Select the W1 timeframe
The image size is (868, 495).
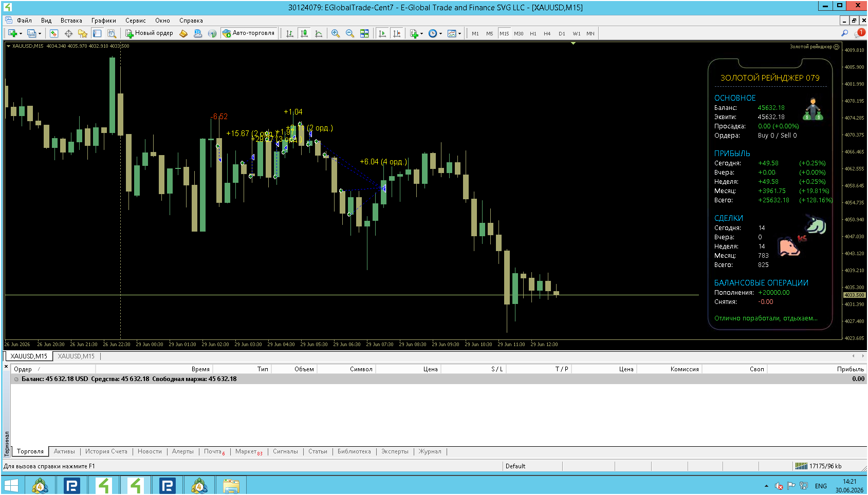tap(577, 34)
